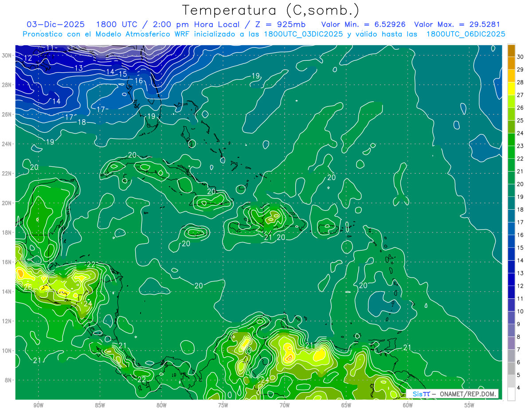Click the latitude axis label "30N"
This screenshot has height=411, width=532.
[7, 55]
